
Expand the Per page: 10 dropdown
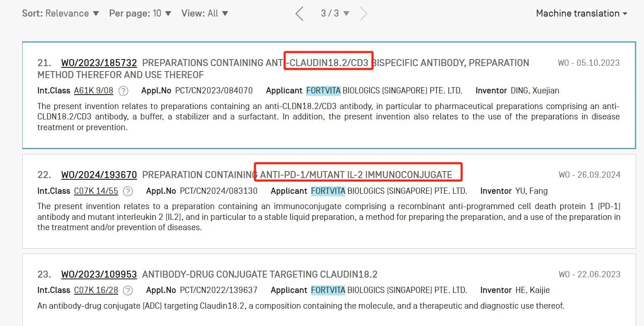point(140,13)
